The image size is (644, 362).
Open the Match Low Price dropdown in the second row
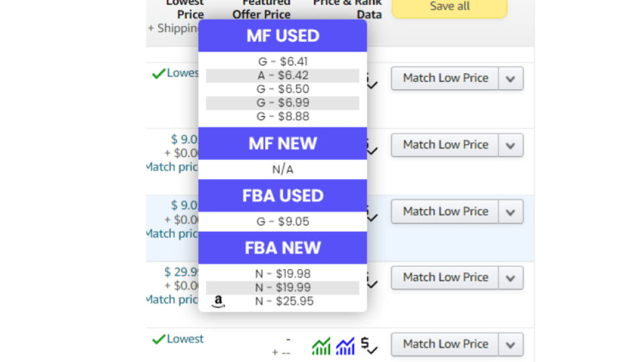pos(511,145)
